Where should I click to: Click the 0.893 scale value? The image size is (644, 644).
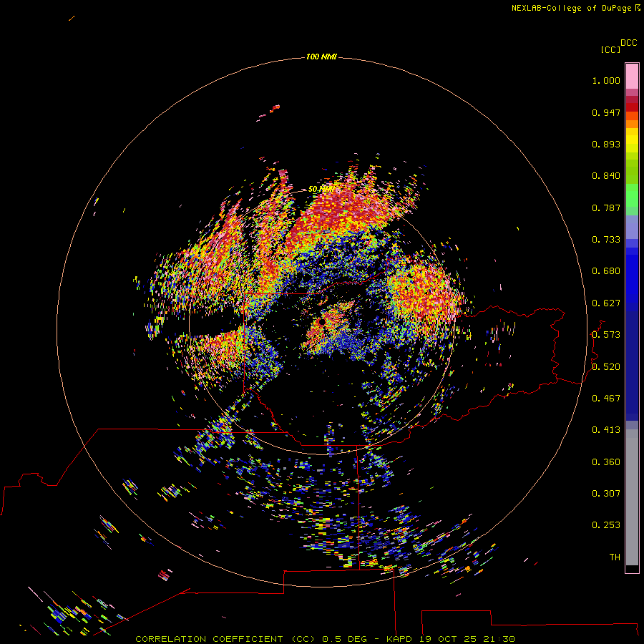606,144
